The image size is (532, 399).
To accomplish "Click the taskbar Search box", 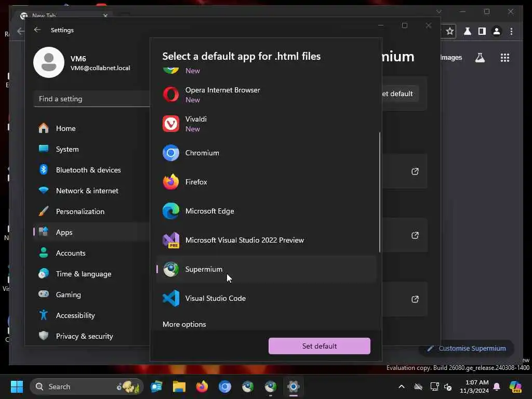I will pos(87,387).
